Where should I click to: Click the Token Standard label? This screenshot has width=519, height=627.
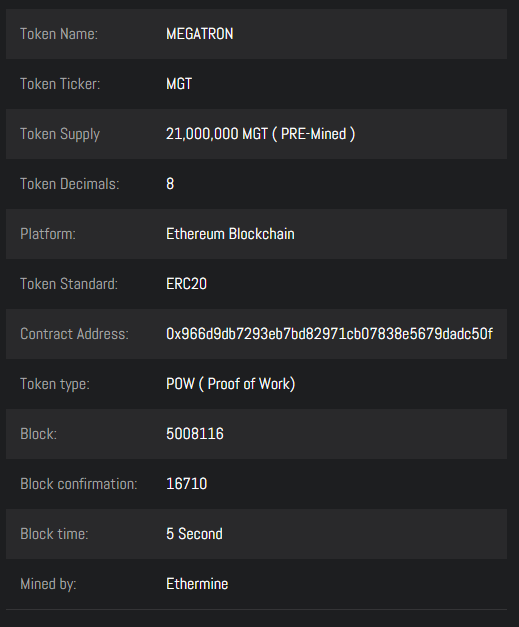click(x=69, y=284)
